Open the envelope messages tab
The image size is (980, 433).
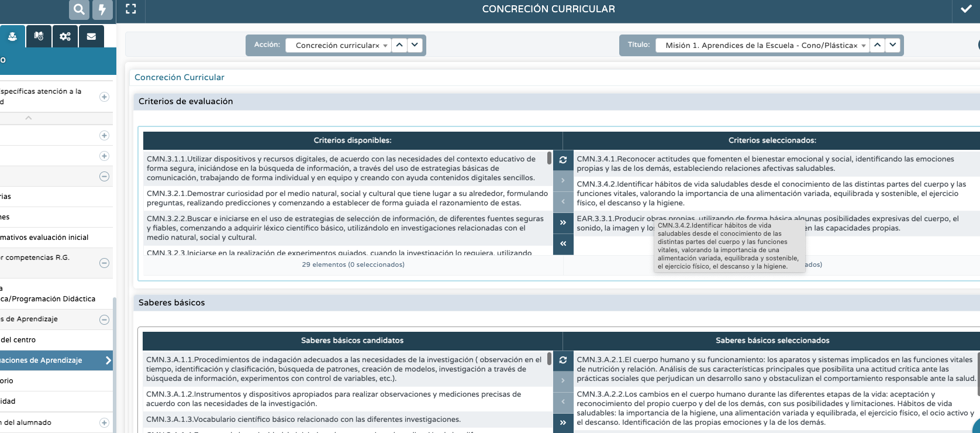pyautogui.click(x=91, y=36)
